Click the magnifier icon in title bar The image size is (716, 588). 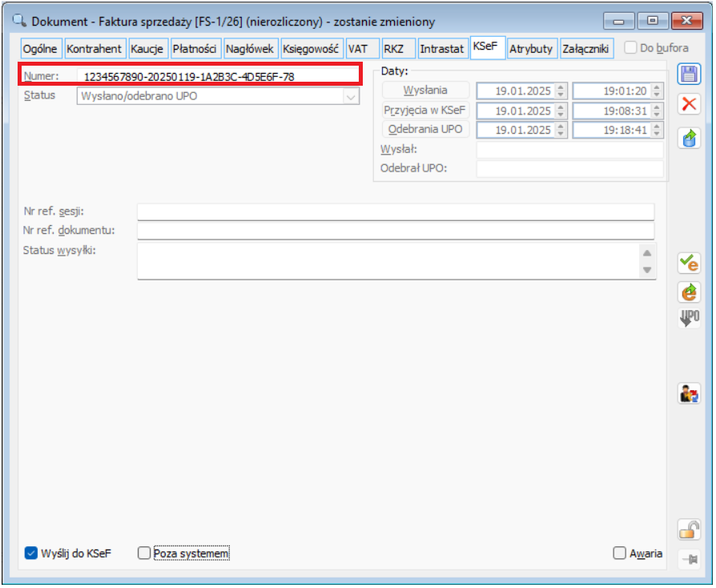point(18,21)
